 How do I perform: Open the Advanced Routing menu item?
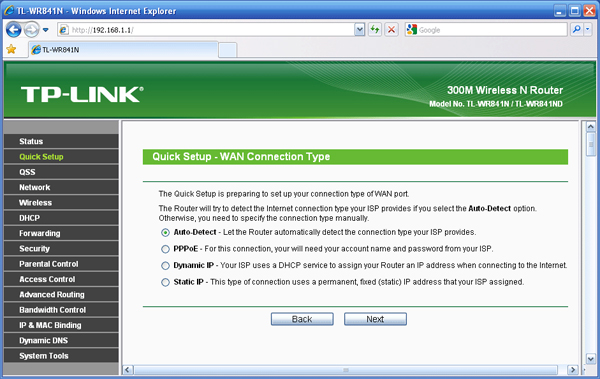pyautogui.click(x=61, y=294)
